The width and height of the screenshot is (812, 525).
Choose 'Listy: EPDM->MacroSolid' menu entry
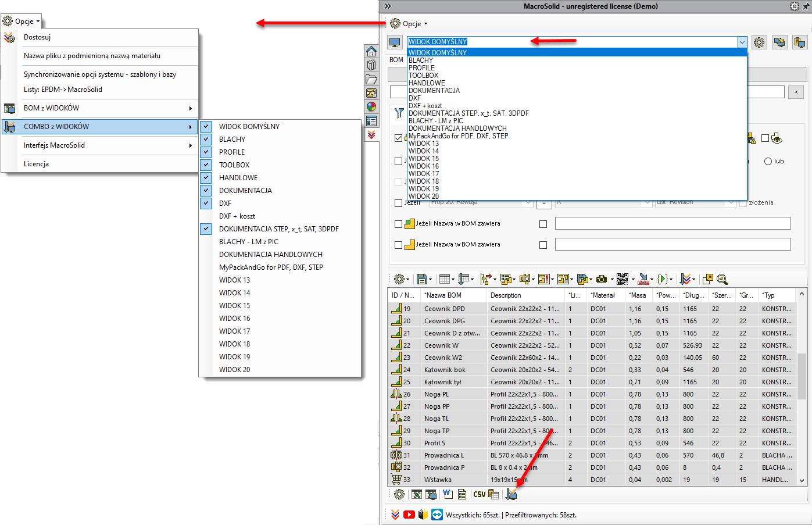click(x=100, y=89)
